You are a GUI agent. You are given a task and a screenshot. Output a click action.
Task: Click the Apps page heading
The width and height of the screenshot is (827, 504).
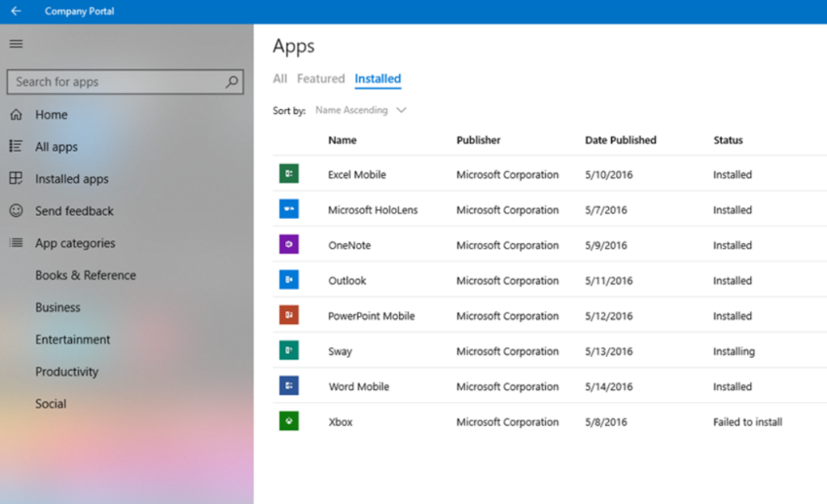click(293, 46)
